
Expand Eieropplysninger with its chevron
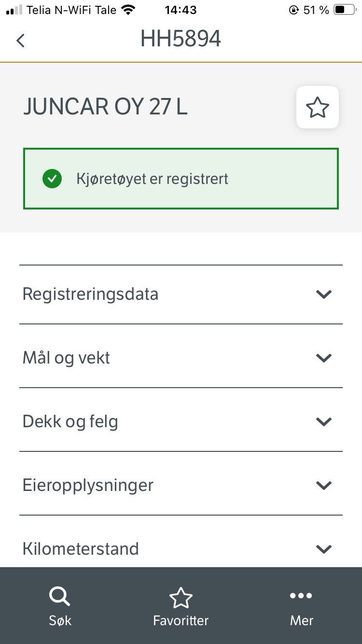(x=323, y=485)
